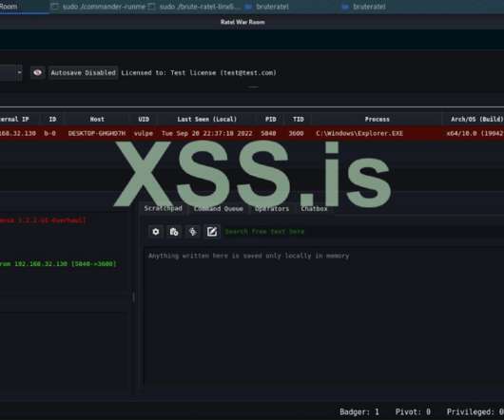This screenshot has height=420, width=504.
Task: Open the Operators tab
Action: click(x=272, y=209)
